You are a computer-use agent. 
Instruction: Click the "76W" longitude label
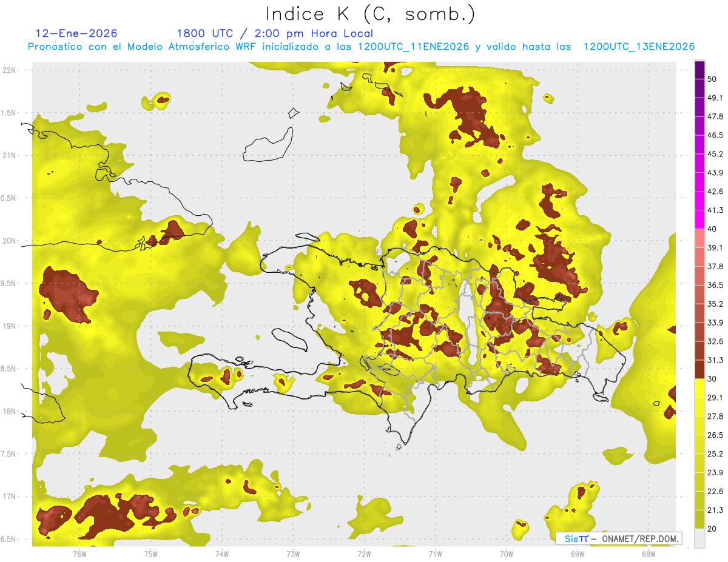[79, 554]
